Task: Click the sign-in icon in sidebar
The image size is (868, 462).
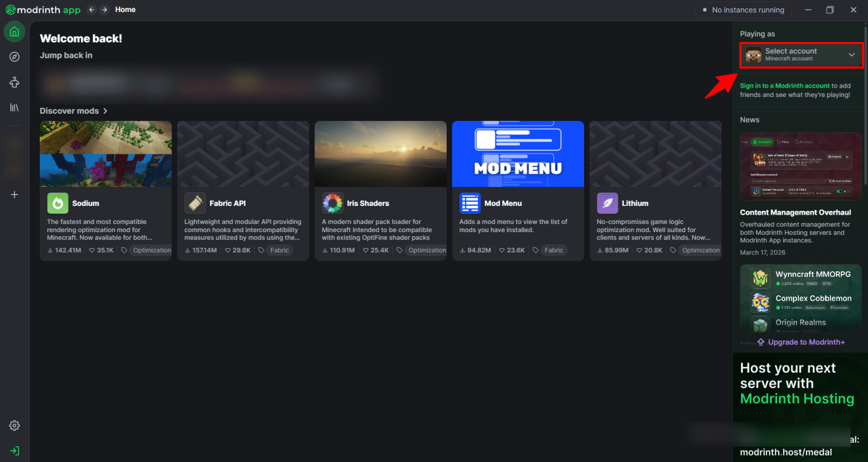Action: tap(15, 451)
